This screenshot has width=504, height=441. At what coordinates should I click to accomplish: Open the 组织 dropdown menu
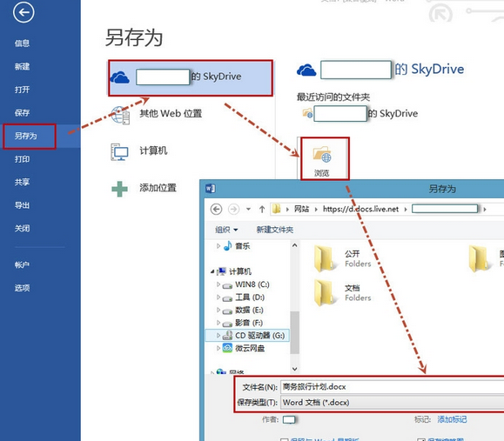pos(226,230)
